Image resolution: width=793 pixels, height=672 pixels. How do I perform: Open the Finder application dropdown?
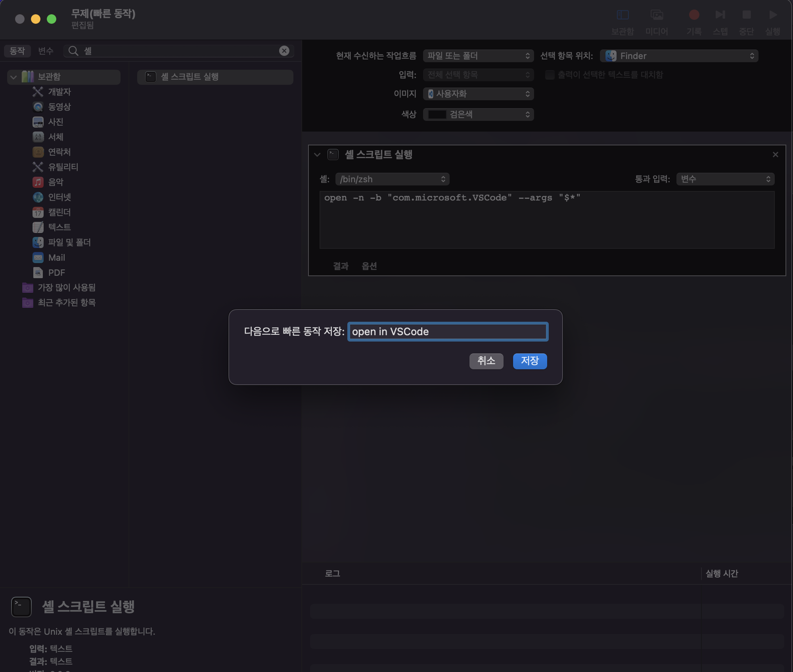679,56
